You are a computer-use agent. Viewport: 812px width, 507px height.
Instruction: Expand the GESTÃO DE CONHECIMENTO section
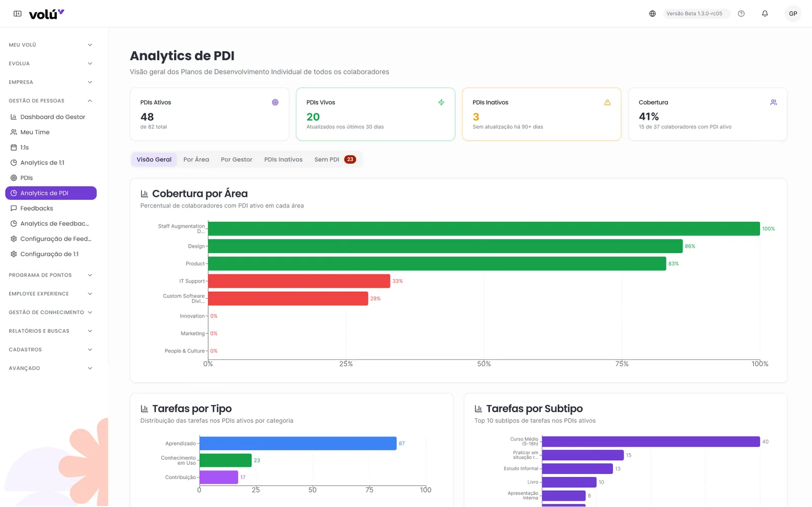click(51, 312)
